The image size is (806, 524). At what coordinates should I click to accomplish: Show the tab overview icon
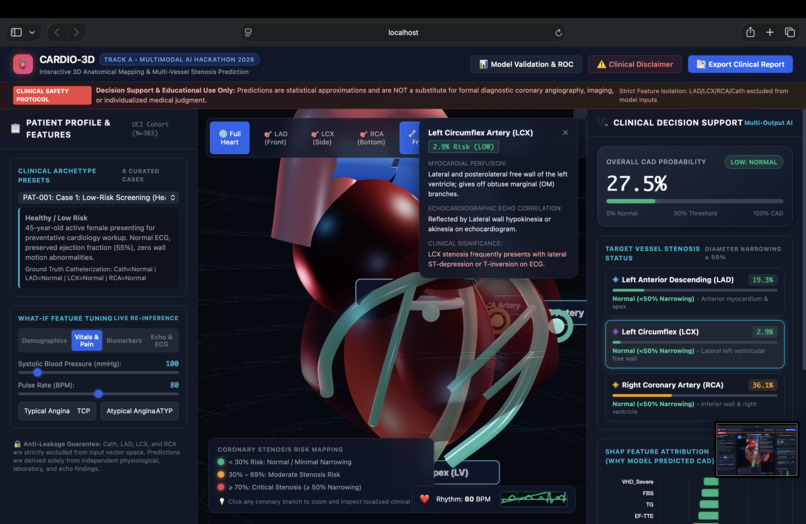pos(790,32)
